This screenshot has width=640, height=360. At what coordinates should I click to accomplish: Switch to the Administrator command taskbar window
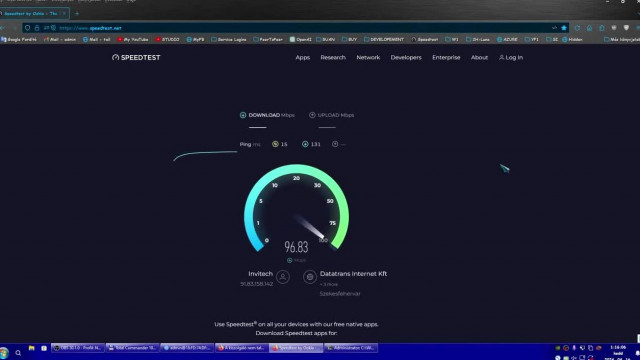pyautogui.click(x=351, y=348)
